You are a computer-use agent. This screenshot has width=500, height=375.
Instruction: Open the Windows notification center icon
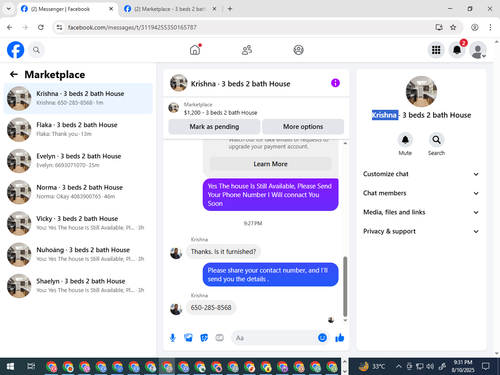[486, 366]
